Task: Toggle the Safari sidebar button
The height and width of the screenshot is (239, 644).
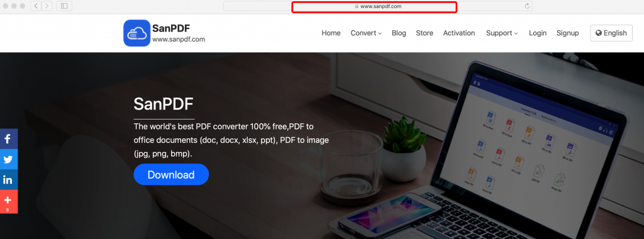Action: pyautogui.click(x=64, y=6)
